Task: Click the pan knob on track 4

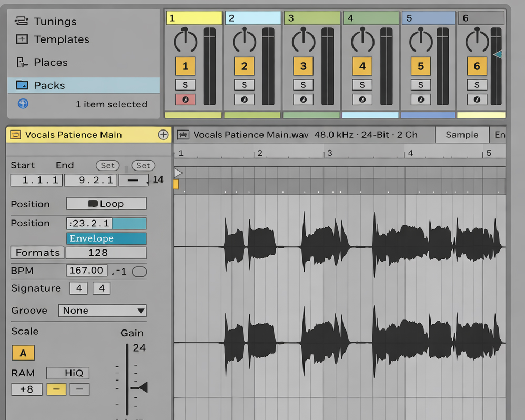Action: 362,40
